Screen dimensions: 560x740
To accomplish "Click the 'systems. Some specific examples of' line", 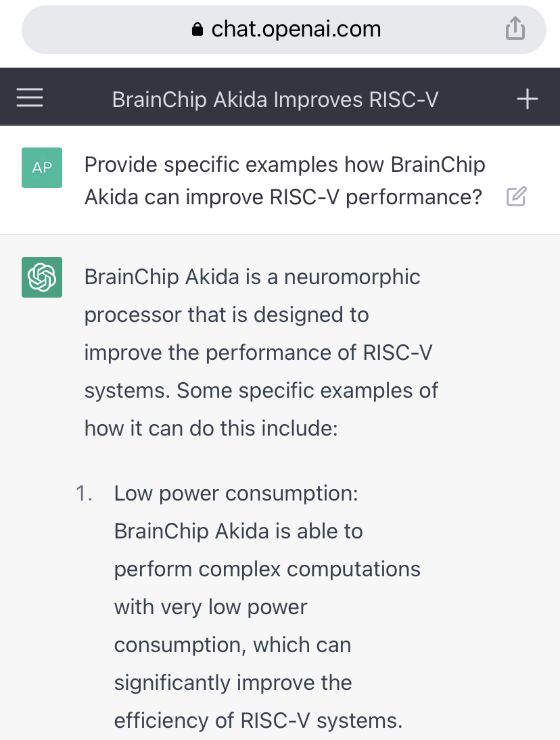I will point(261,390).
